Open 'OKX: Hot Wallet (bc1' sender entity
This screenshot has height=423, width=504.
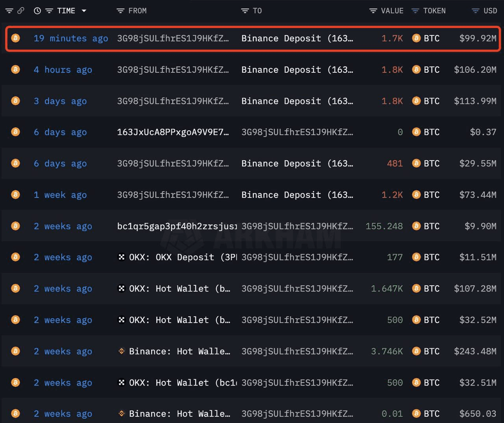pos(183,382)
